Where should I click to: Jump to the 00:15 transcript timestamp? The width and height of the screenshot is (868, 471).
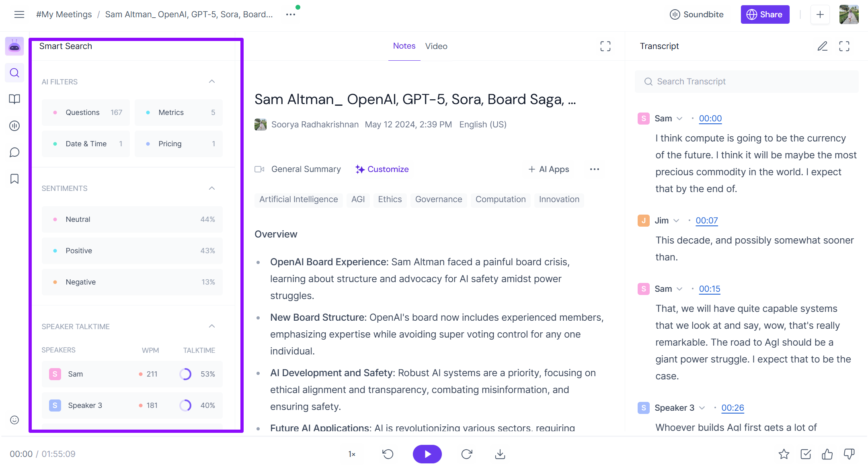tap(709, 289)
